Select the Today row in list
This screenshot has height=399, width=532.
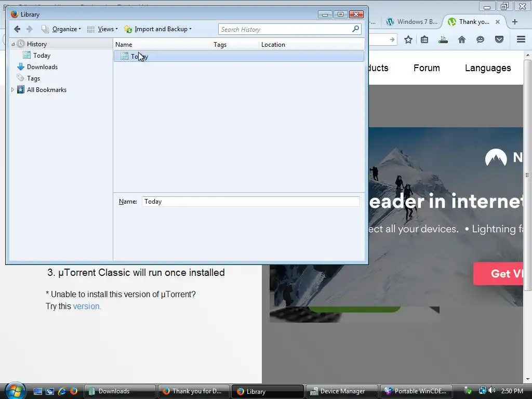[x=239, y=56]
